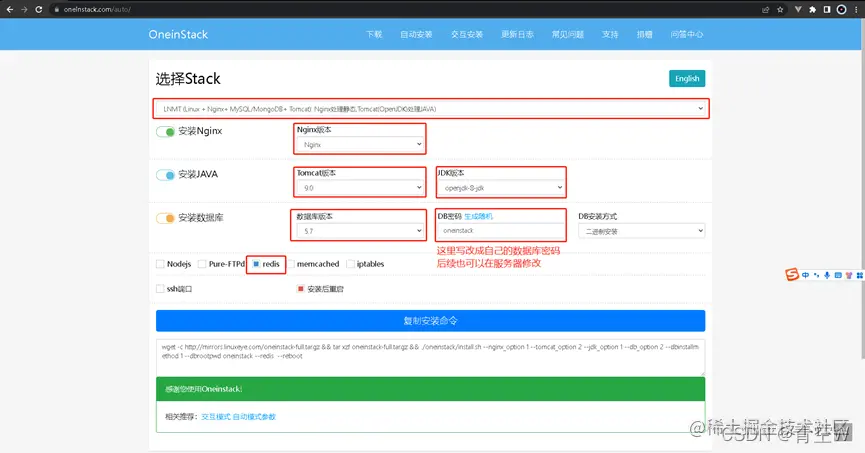Click the padlock site info icon
Screen dimensions: 865x453
[56, 9]
